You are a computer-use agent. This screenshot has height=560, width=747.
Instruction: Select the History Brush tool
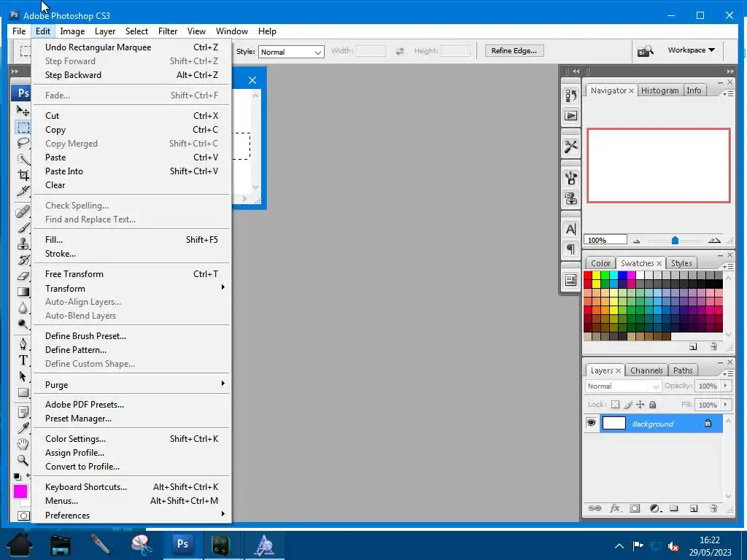[23, 260]
